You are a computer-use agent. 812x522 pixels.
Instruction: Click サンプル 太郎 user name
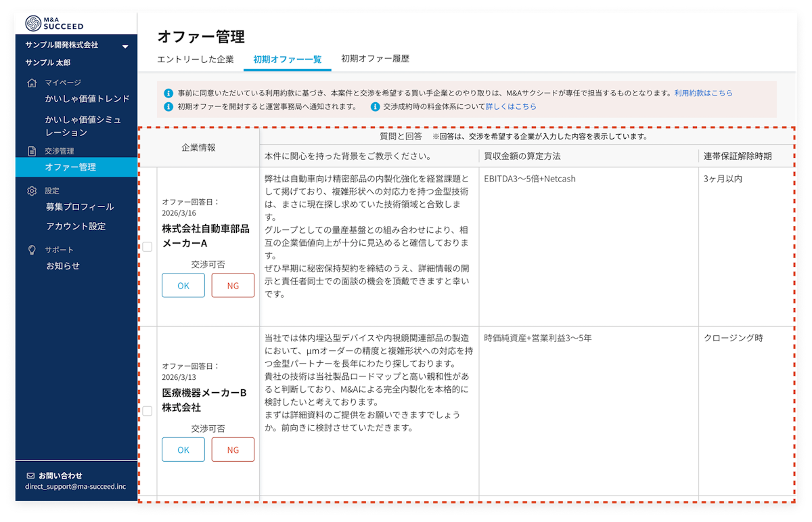(48, 63)
